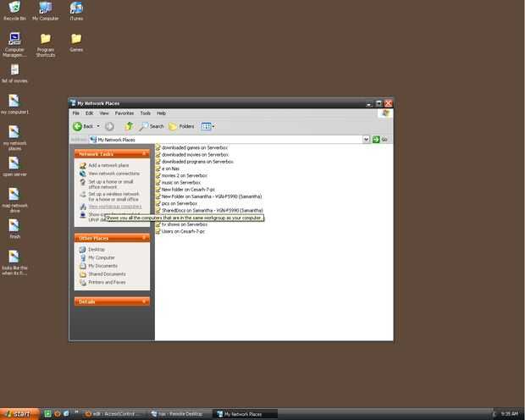Toggle the Folders pane button
The image size is (525, 420).
181,126
